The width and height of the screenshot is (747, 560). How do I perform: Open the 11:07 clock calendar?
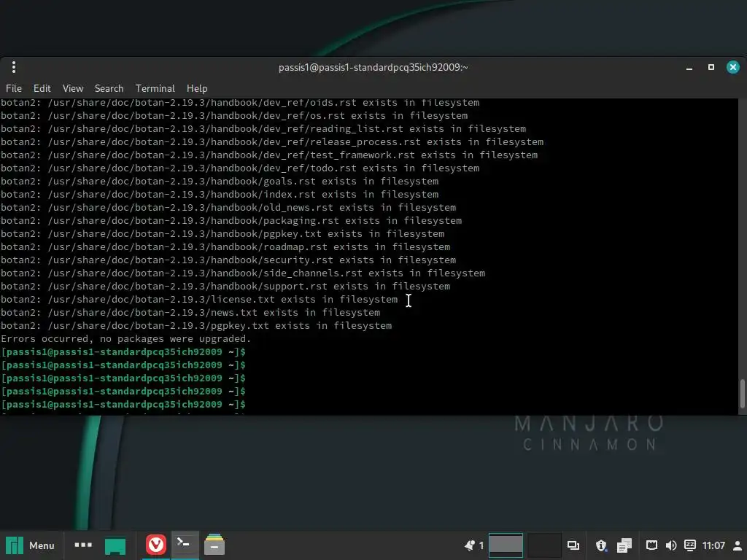(x=713, y=545)
